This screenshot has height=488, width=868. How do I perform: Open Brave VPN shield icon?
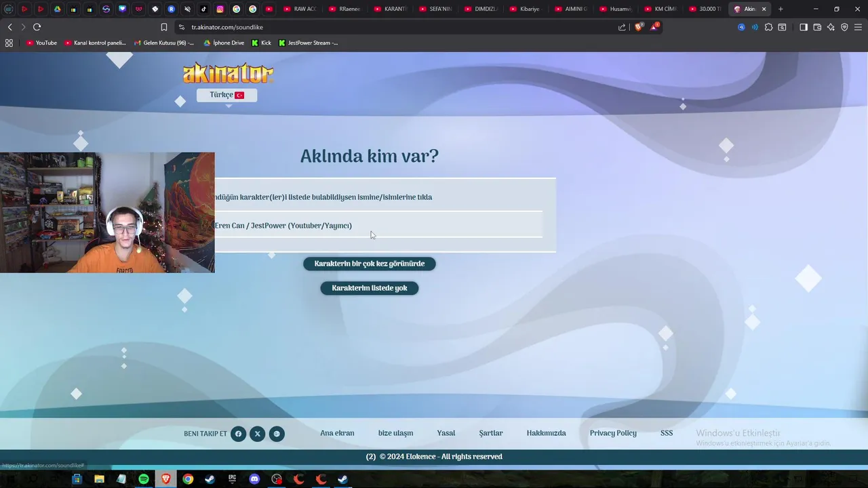point(844,27)
